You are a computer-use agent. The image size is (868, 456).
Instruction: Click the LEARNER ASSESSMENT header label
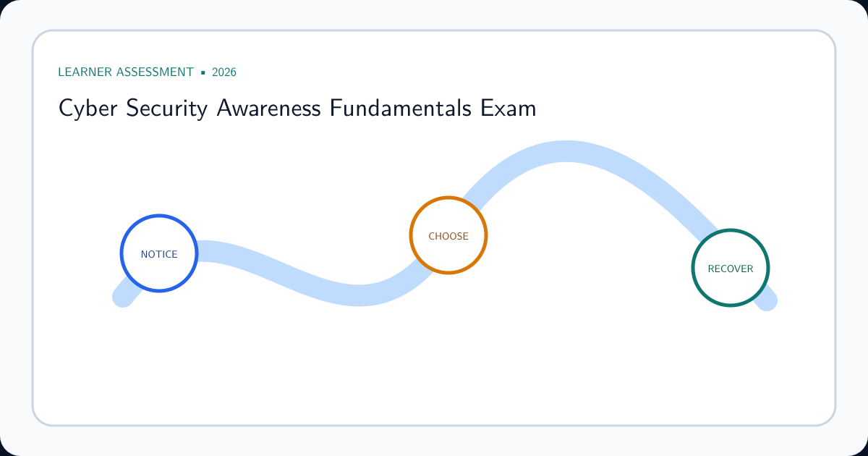[126, 72]
